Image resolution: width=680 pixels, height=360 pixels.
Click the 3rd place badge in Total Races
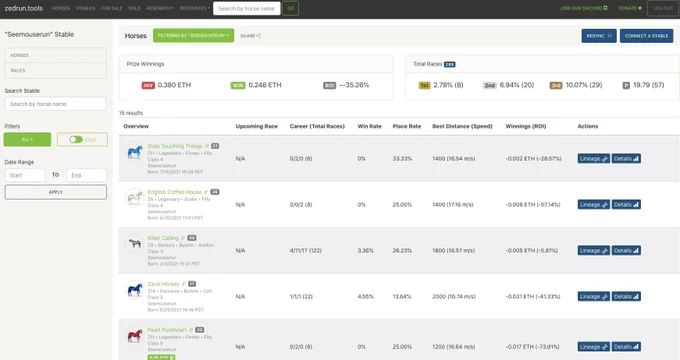click(x=556, y=85)
